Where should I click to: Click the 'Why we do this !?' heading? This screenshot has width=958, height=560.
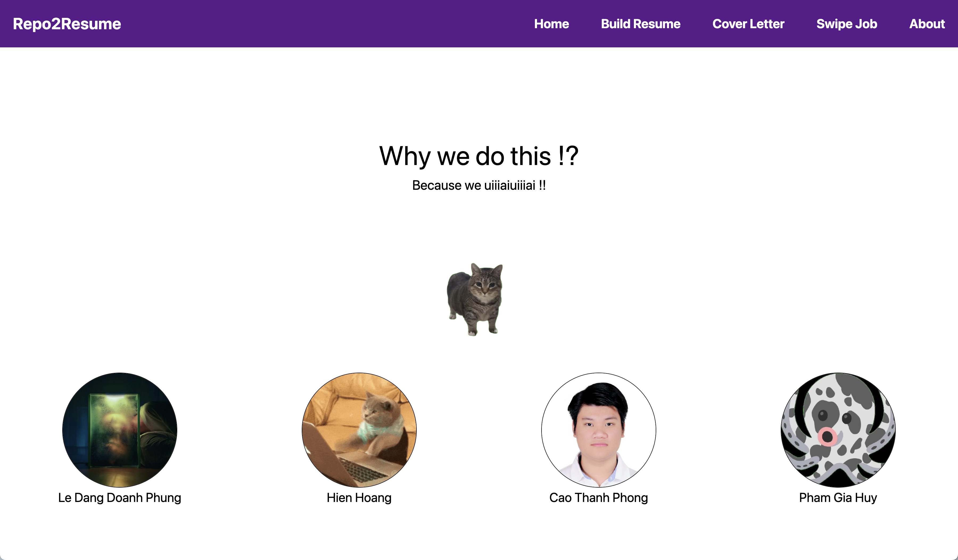(479, 156)
